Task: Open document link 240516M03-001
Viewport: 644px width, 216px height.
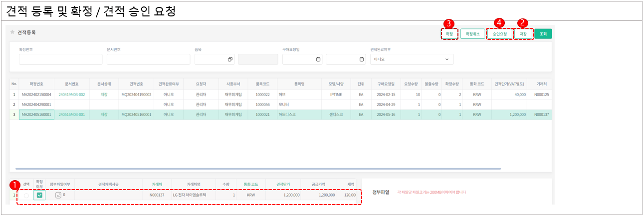Action: (x=72, y=114)
